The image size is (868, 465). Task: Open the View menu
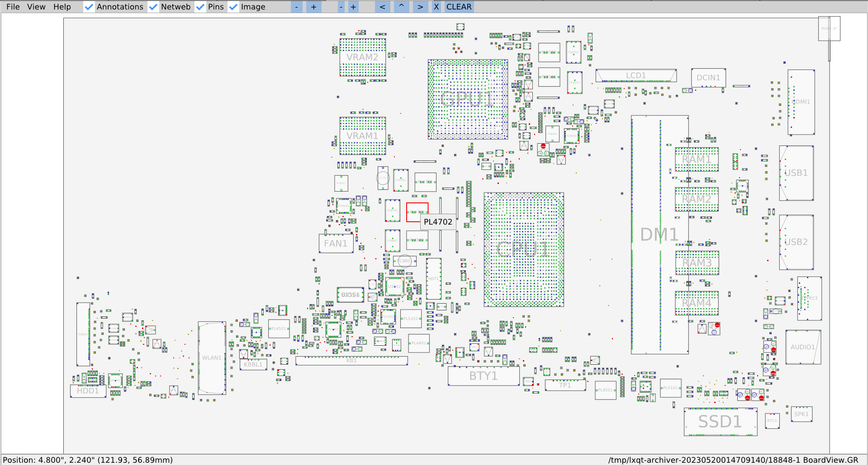pyautogui.click(x=36, y=7)
